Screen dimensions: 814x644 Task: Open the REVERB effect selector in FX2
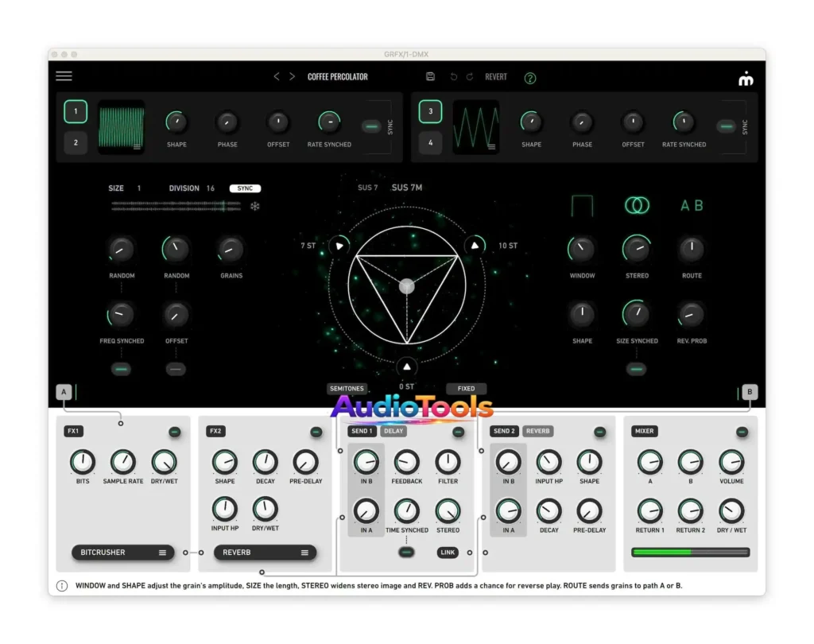tap(265, 552)
